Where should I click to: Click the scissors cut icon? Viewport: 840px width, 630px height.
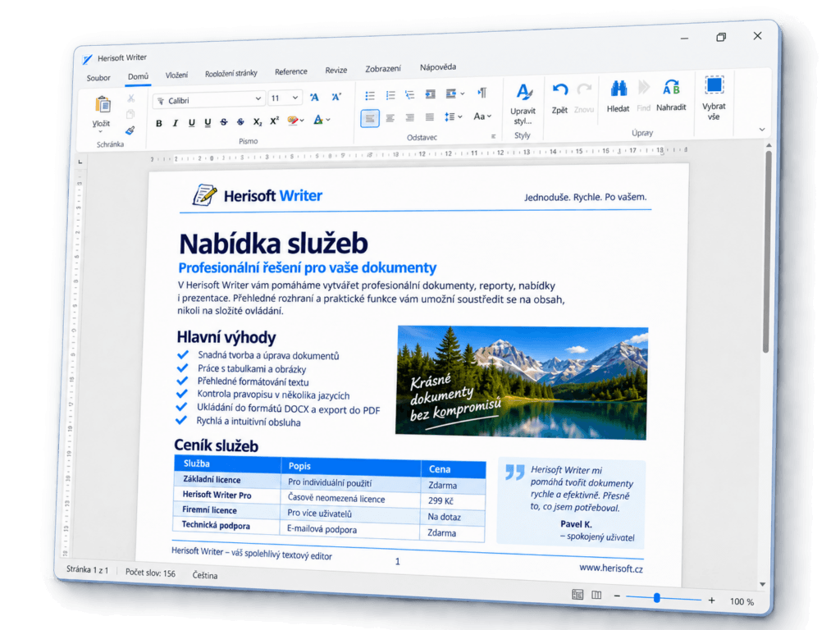tap(130, 98)
